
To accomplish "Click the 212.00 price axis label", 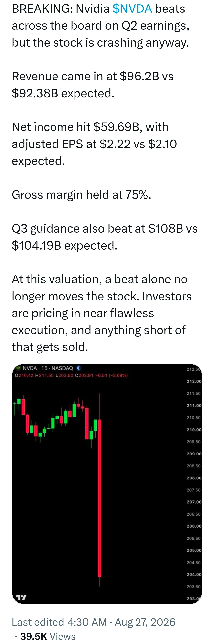I will (x=194, y=381).
